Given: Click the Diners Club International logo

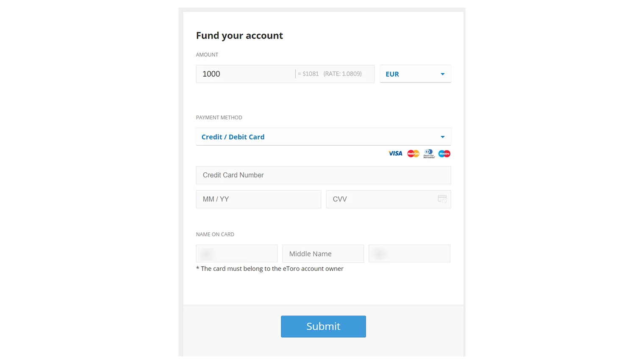Looking at the screenshot, I should [x=428, y=153].
